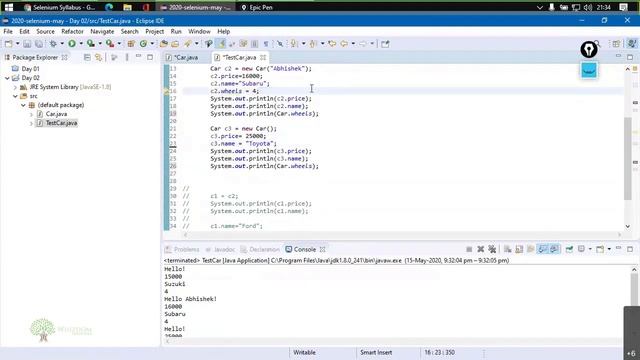This screenshot has width=640, height=360.
Task: Minimize the Package Explorer panel
Action: pos(138,57)
